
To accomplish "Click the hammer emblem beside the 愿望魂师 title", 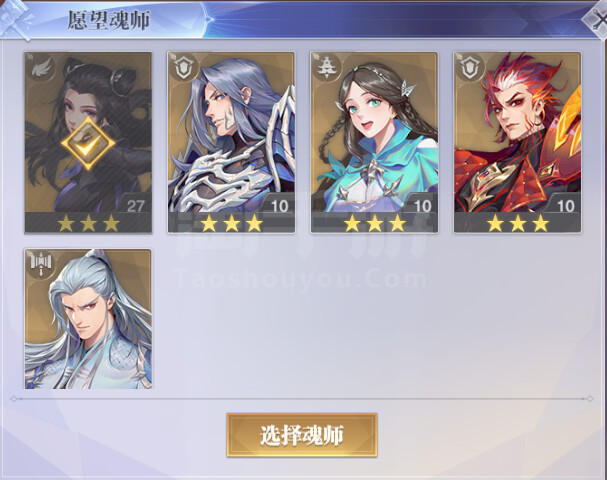I will point(16,19).
